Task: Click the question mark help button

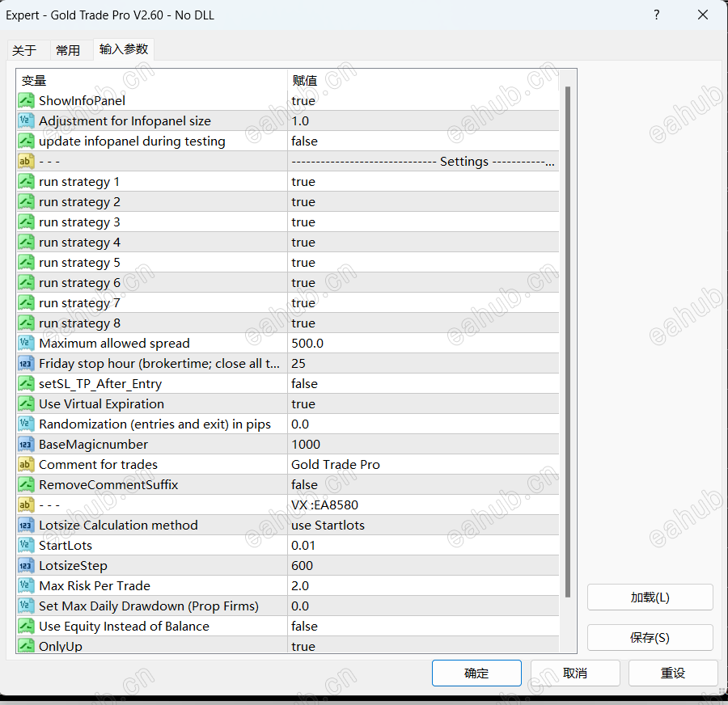Action: [x=657, y=15]
